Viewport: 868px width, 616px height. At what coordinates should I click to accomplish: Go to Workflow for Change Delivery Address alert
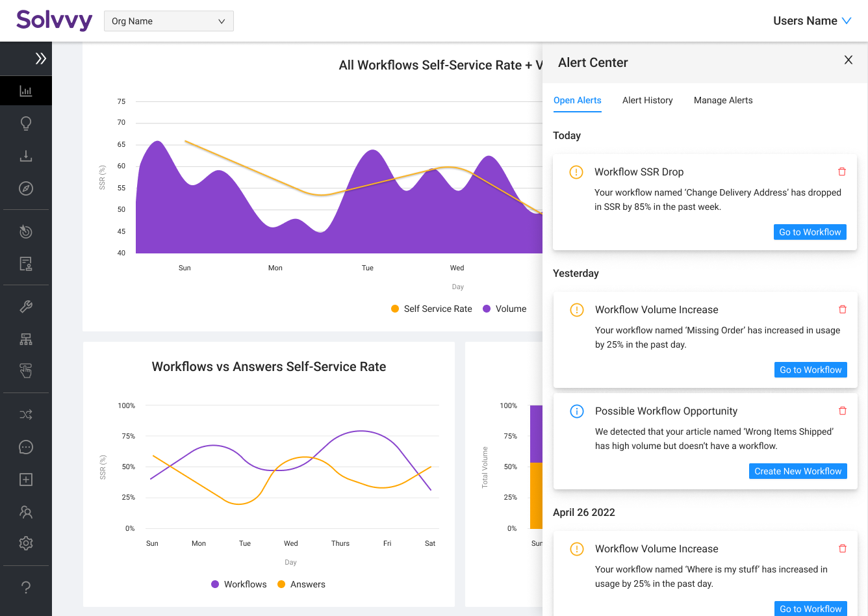[810, 232]
